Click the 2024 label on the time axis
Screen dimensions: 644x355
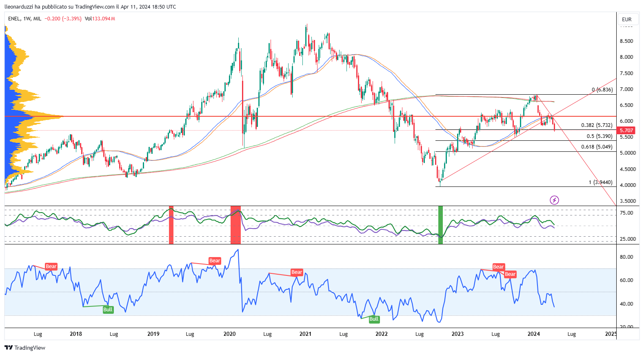click(534, 334)
